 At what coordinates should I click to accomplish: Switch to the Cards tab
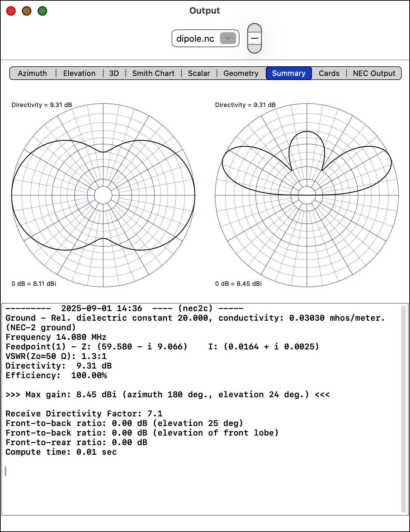click(329, 73)
